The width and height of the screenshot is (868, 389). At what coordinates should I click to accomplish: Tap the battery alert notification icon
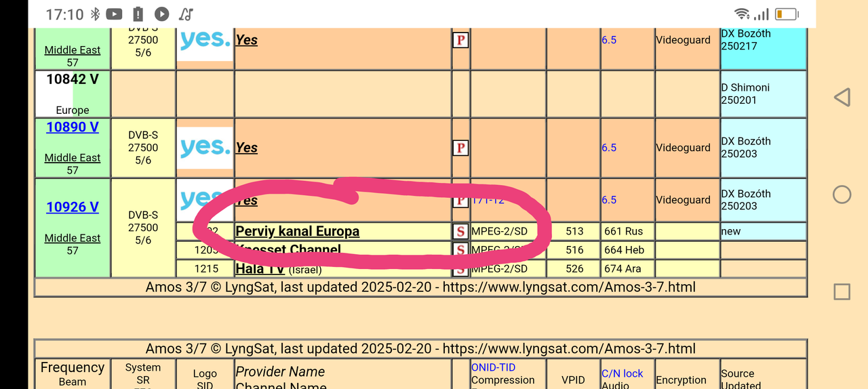click(x=138, y=14)
